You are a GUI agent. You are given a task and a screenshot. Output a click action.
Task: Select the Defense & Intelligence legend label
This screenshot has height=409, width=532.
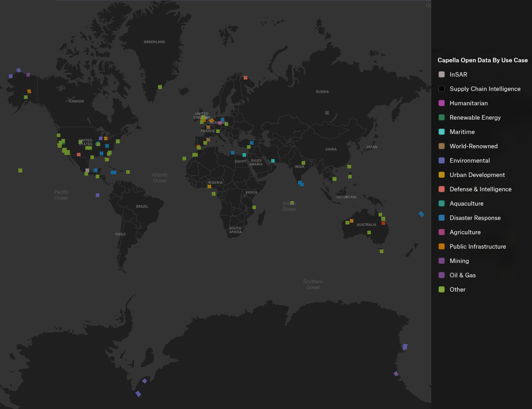pos(480,189)
